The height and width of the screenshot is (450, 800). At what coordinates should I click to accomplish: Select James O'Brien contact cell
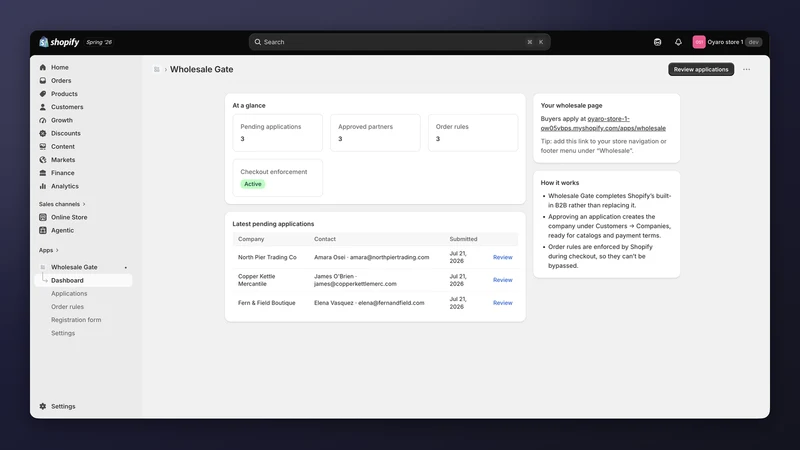pyautogui.click(x=355, y=280)
